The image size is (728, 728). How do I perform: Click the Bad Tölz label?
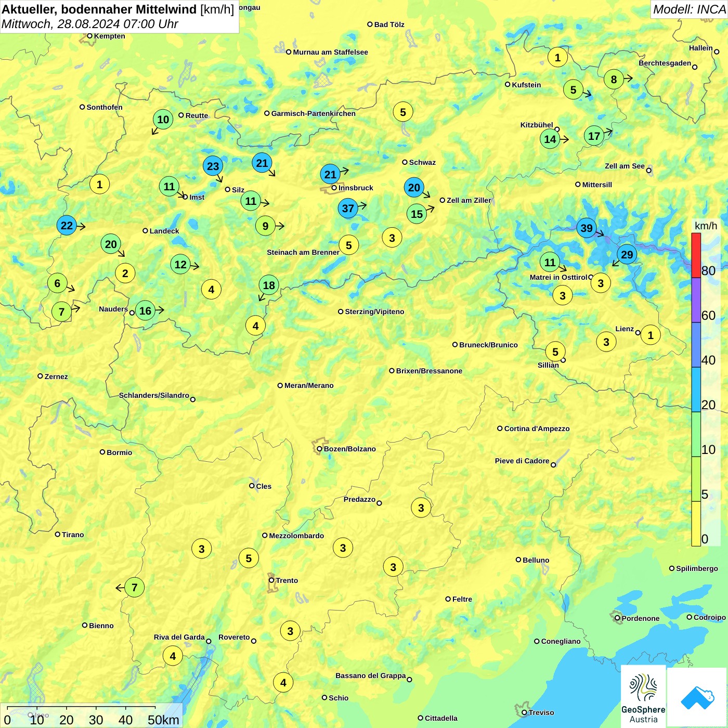tap(389, 24)
